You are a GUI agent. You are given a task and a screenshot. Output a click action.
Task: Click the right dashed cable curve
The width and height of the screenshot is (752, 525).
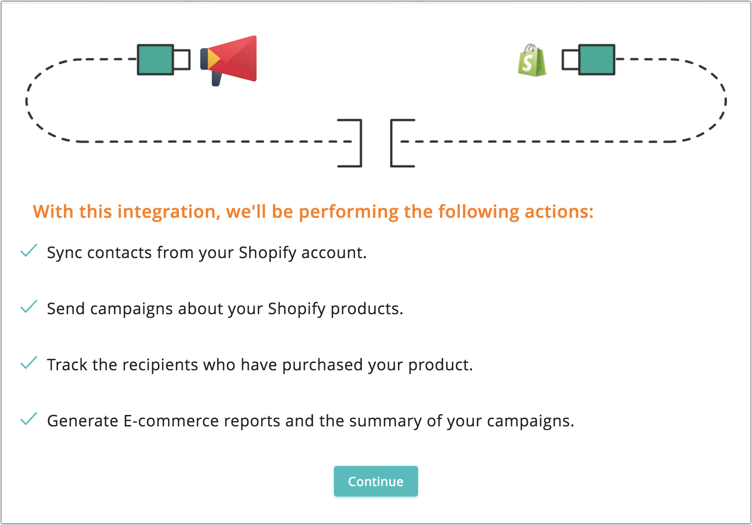[x=722, y=100]
